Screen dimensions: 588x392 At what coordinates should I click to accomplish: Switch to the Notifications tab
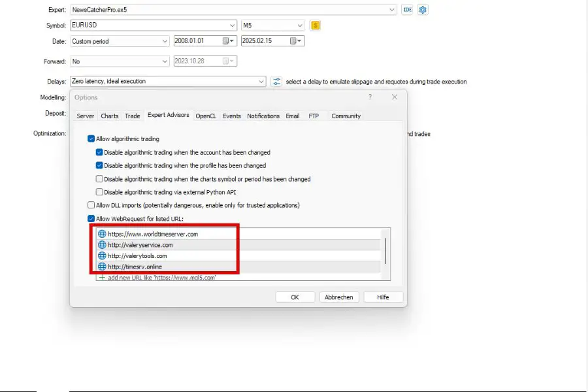(263, 116)
